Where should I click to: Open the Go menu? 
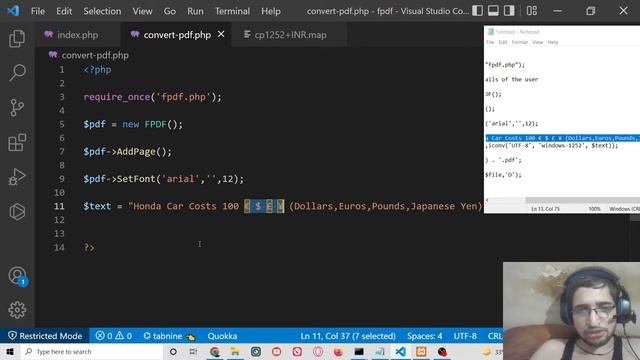pos(169,11)
